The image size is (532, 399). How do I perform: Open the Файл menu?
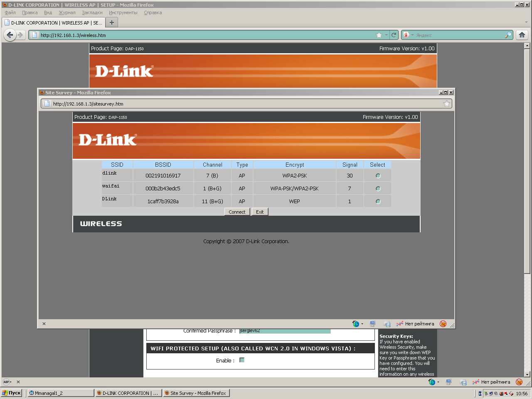(x=10, y=12)
